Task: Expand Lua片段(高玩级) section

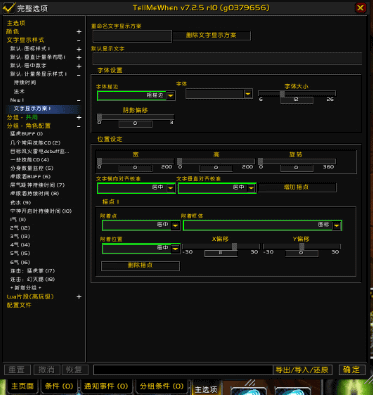Action: coord(79,296)
